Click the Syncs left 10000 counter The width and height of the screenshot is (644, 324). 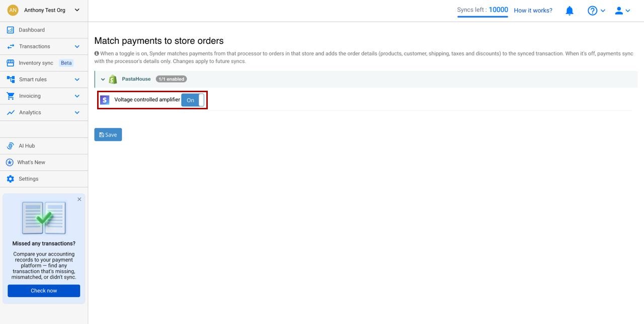(482, 10)
